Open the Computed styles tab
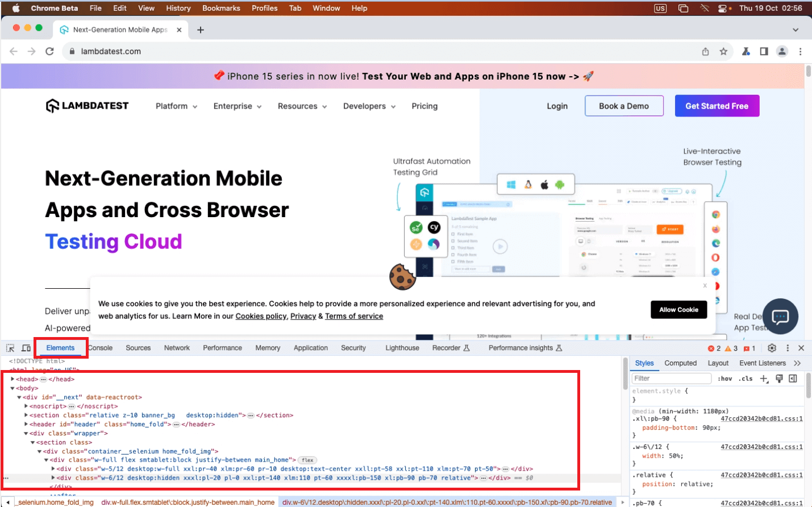Viewport: 812px width, 507px height. 680,363
